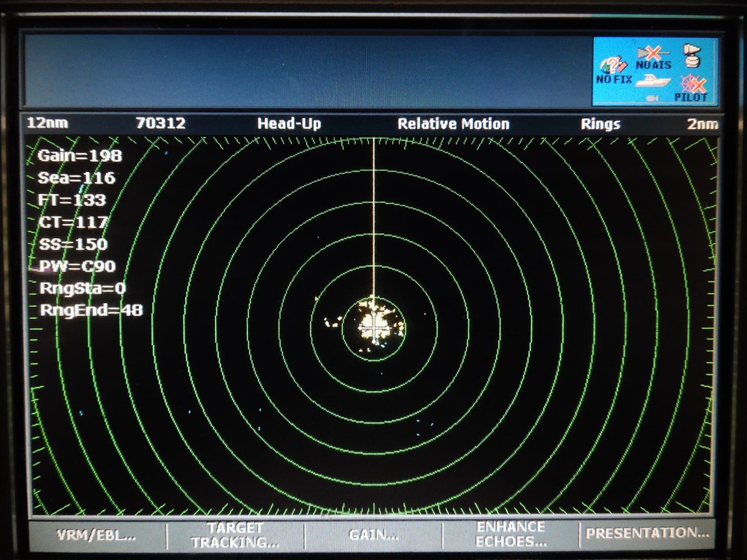Open the TARGET TRACKING softkey menu
The height and width of the screenshot is (560, 747).
tap(235, 535)
